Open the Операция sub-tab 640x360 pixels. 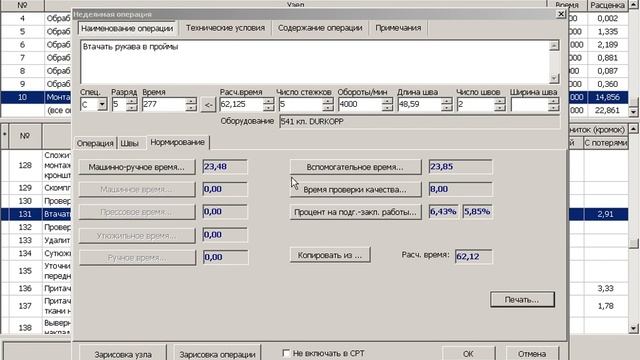[x=95, y=143]
